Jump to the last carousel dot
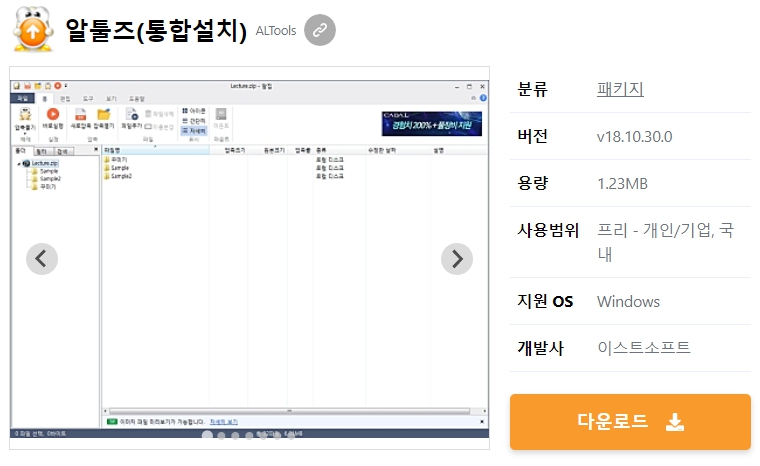The image size is (760, 466). 291,435
